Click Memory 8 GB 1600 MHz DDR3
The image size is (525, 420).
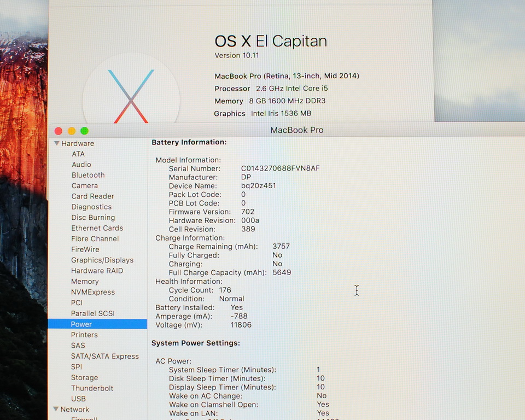270,101
